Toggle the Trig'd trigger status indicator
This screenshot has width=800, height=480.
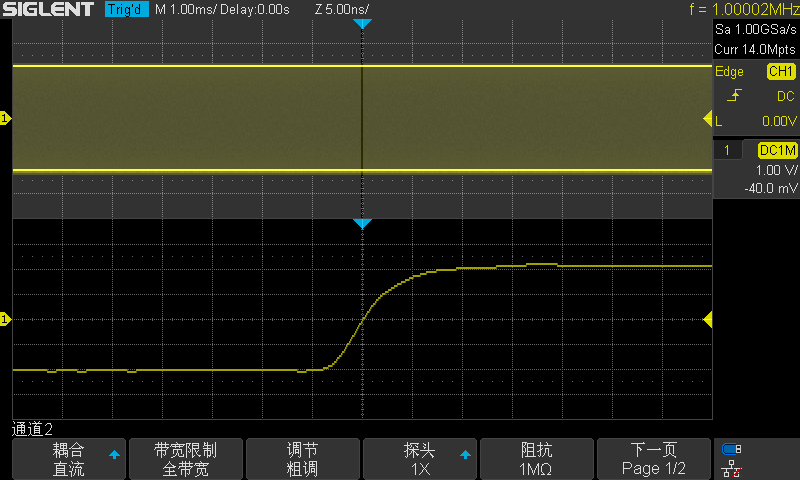click(x=127, y=9)
